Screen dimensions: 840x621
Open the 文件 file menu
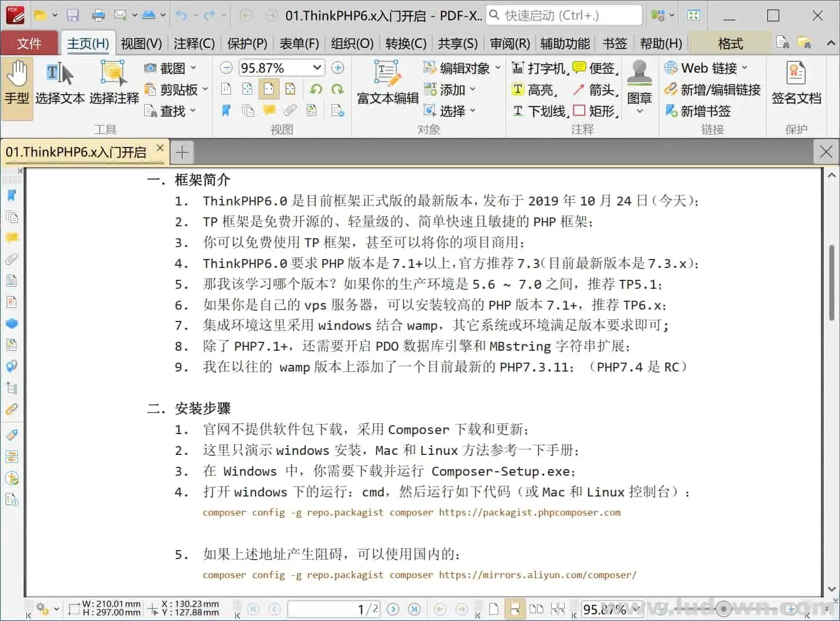[x=29, y=43]
